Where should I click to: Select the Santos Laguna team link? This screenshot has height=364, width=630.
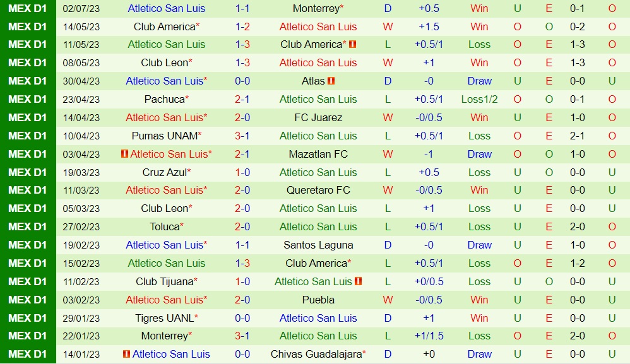tap(318, 245)
